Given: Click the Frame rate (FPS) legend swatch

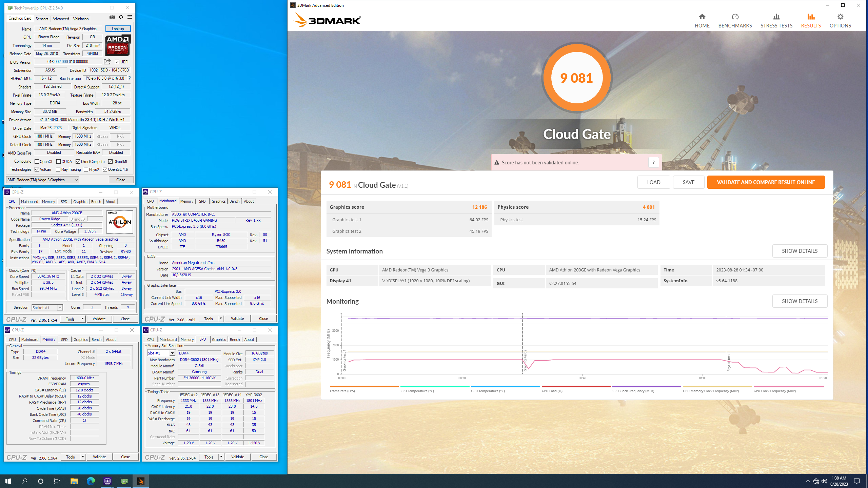Looking at the screenshot, I should click(x=364, y=386).
